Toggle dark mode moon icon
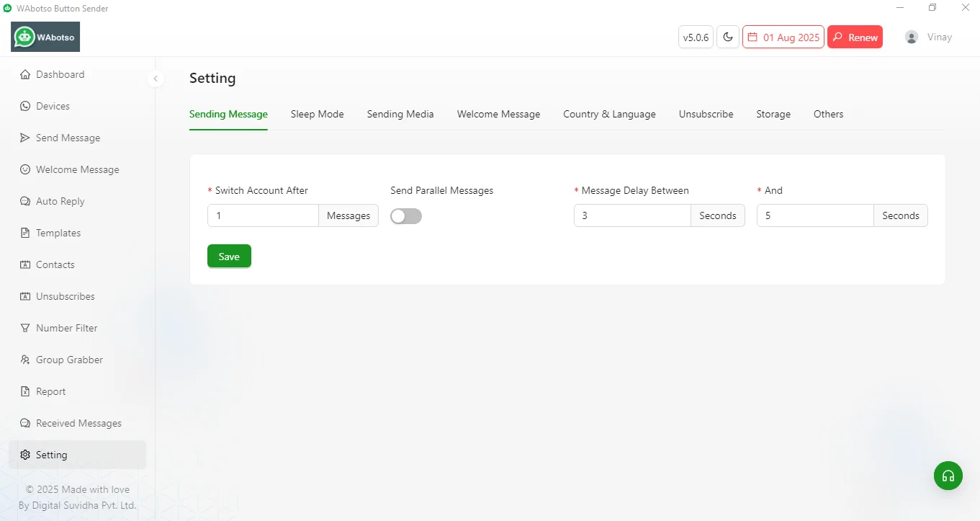This screenshot has width=980, height=521. pos(728,37)
